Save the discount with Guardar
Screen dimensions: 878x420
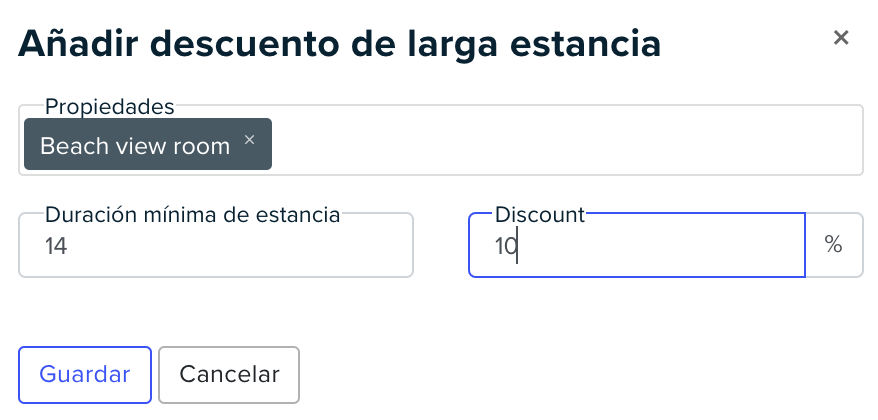[85, 375]
